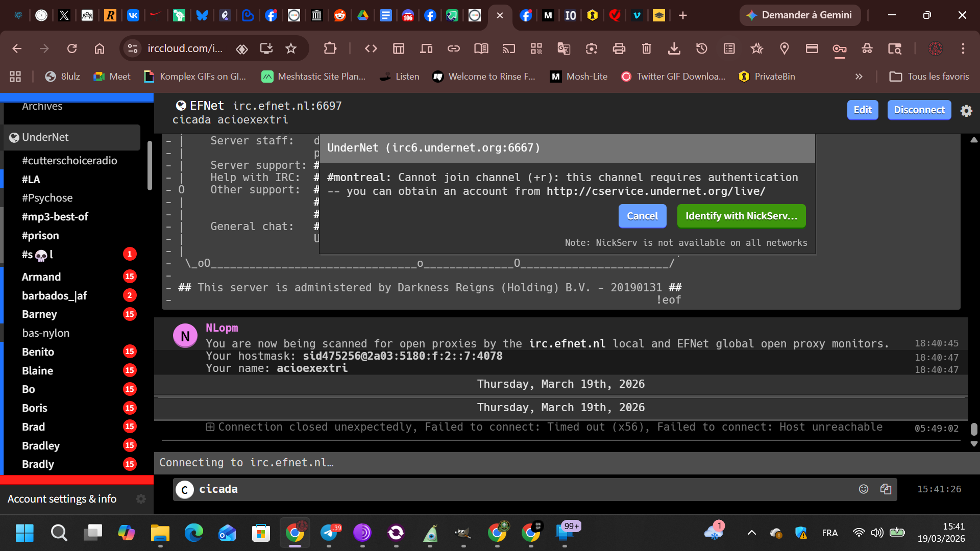Open the EFNet settings gear icon
Screen dimensions: 980x551
point(966,111)
